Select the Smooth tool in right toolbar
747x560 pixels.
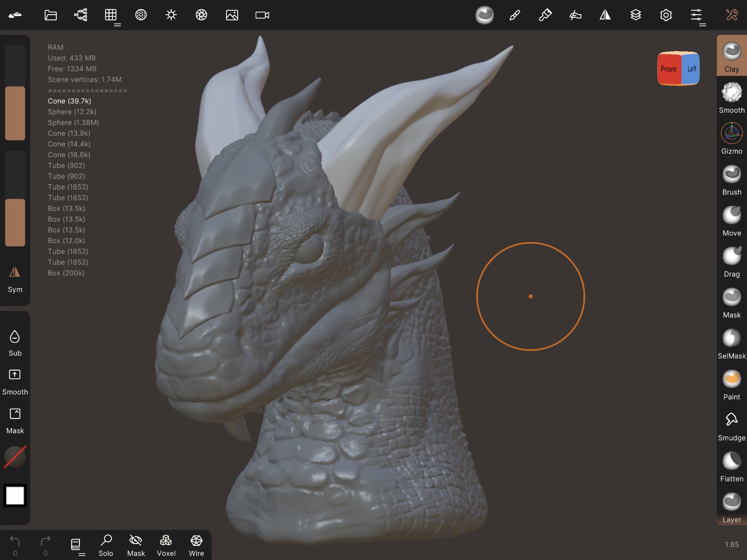[x=732, y=98]
